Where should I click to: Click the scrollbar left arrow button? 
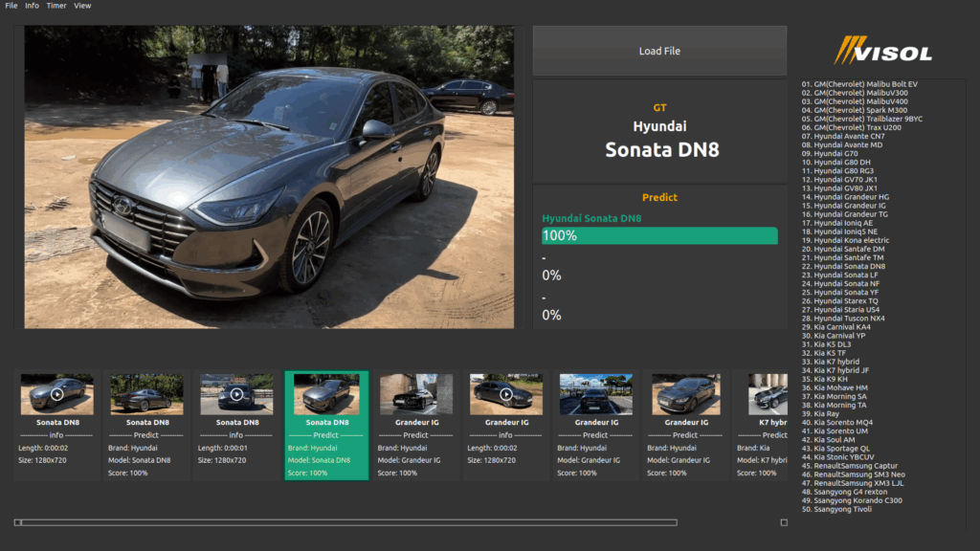click(17, 522)
